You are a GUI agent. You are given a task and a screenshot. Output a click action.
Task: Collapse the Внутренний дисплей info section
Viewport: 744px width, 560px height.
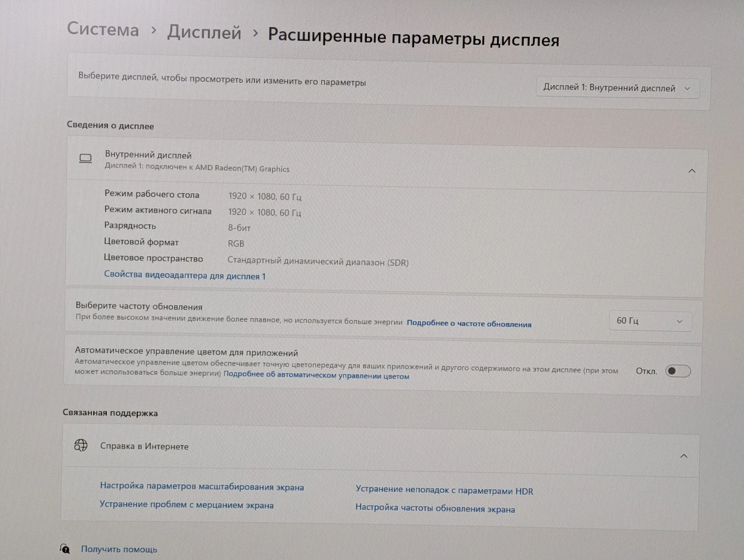click(x=692, y=171)
